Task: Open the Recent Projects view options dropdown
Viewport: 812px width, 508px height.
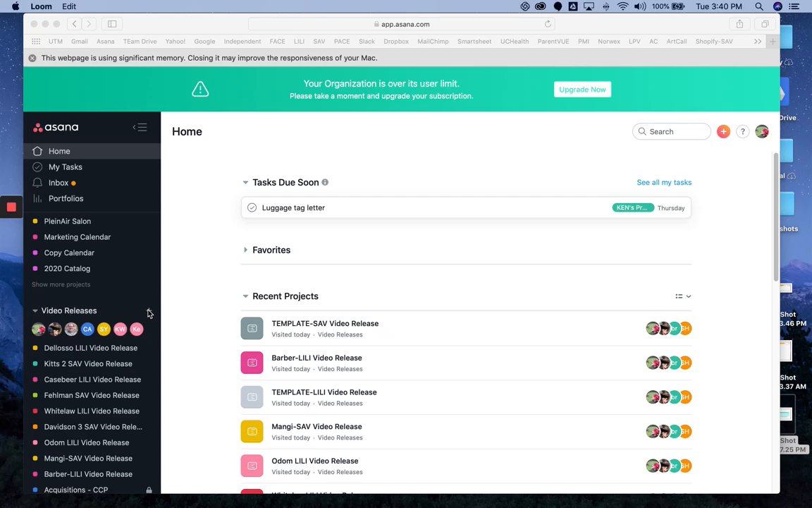Action: coord(683,296)
